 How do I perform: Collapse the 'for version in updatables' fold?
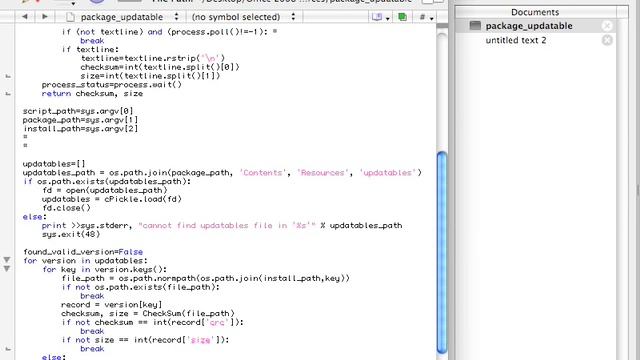coord(7,260)
